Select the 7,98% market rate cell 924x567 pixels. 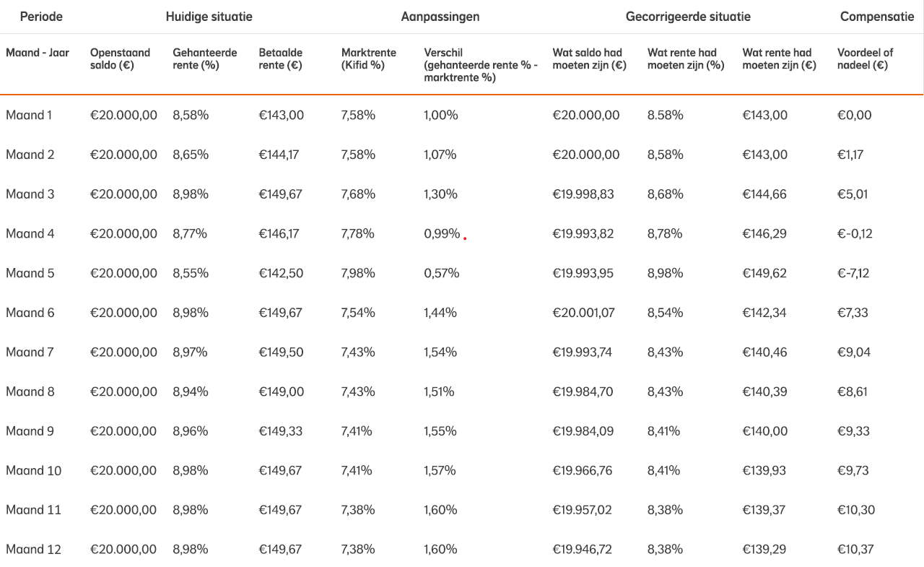(358, 273)
